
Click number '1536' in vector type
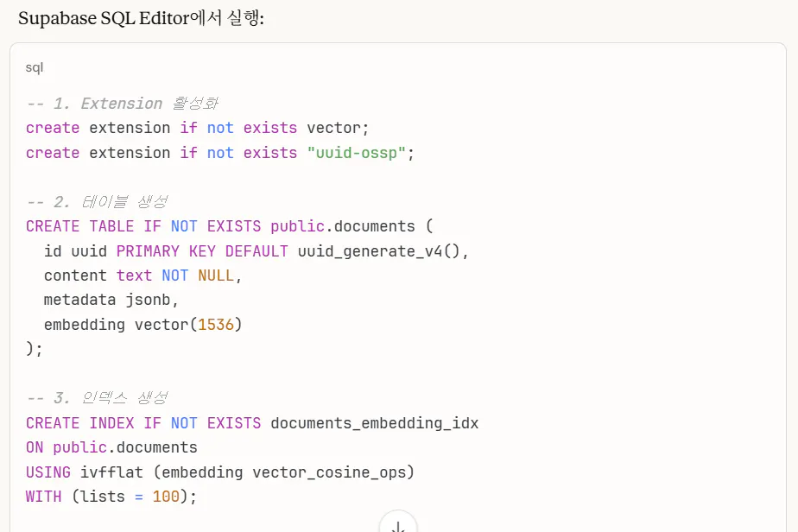point(216,325)
